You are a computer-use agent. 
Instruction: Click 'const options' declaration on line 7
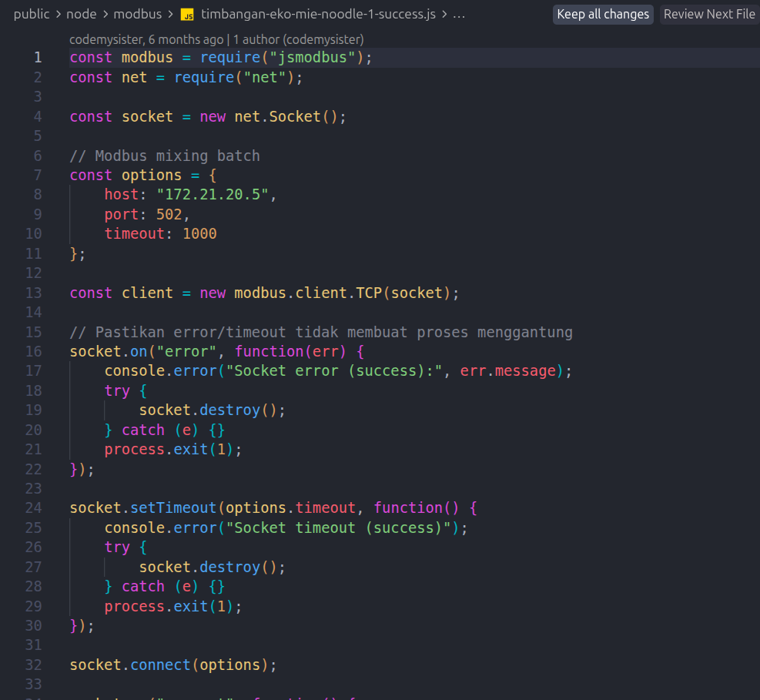point(126,176)
